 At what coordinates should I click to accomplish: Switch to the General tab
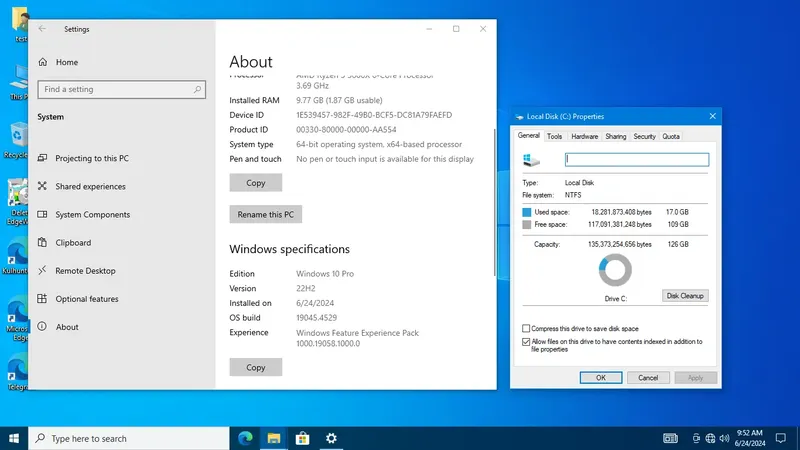click(x=529, y=136)
